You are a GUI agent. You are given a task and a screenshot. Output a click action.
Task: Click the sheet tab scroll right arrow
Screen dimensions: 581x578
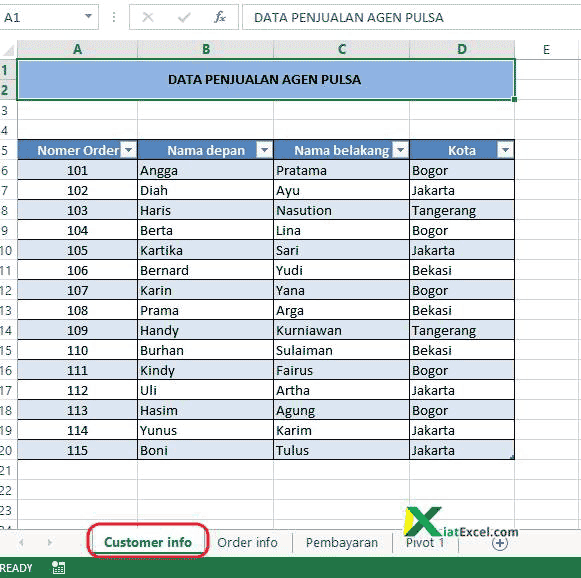point(49,542)
